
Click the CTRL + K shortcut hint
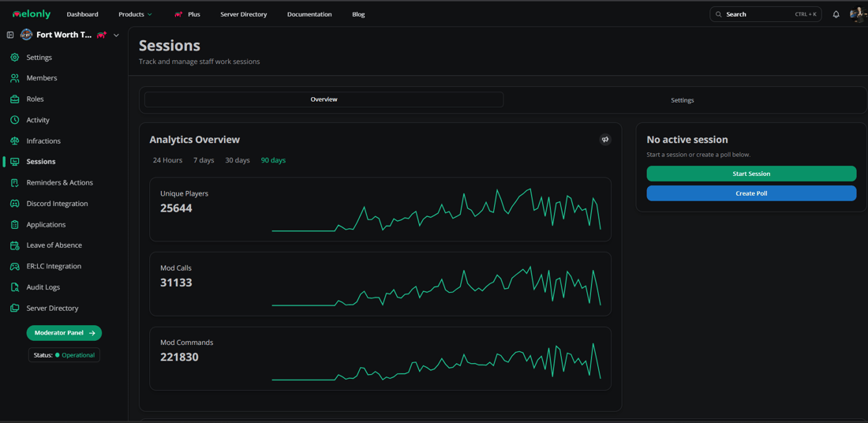(806, 14)
